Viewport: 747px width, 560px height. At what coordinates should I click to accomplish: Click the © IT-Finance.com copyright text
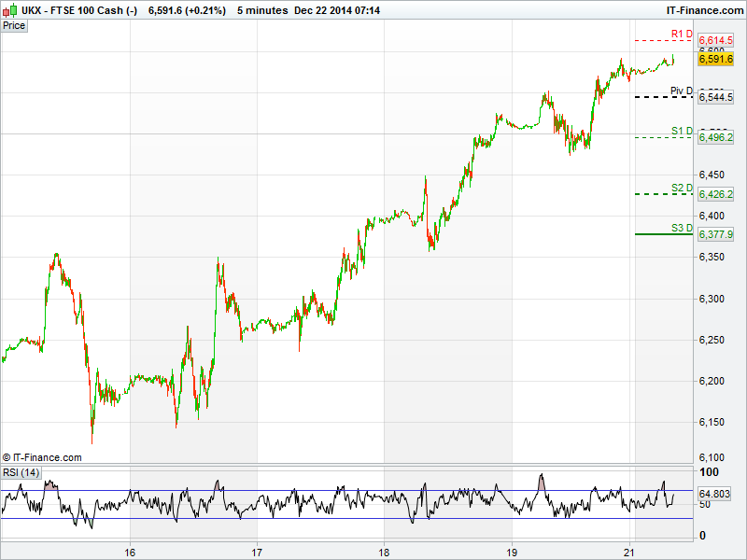(42, 457)
